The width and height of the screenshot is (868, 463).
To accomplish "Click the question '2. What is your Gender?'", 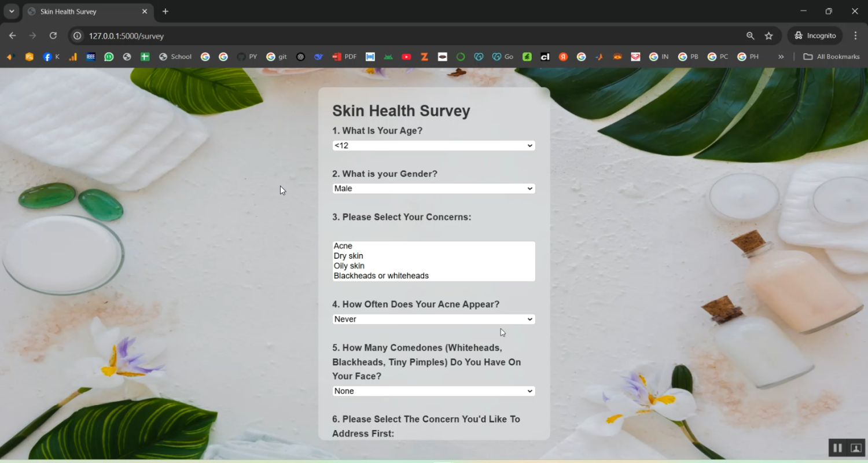I will 385,174.
